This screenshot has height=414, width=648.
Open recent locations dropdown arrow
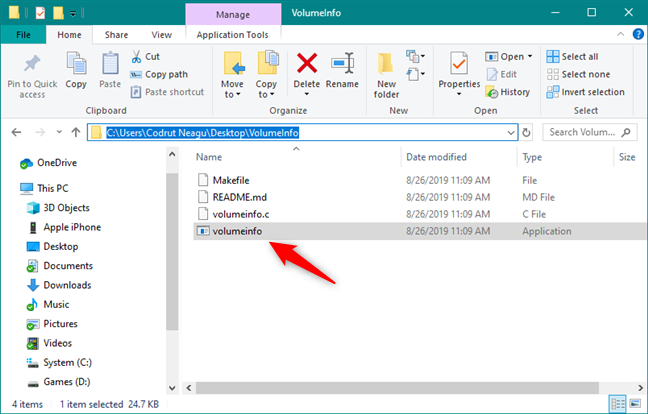click(59, 132)
